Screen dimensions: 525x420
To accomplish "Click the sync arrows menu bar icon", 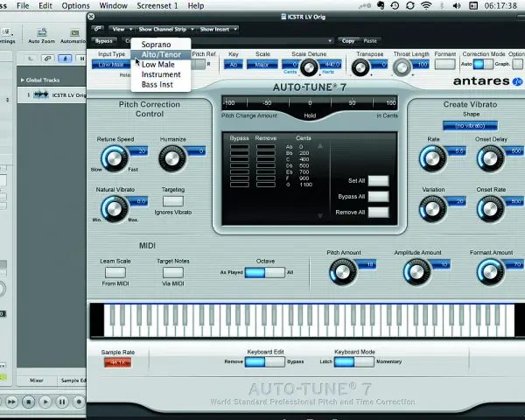I will [410, 6].
